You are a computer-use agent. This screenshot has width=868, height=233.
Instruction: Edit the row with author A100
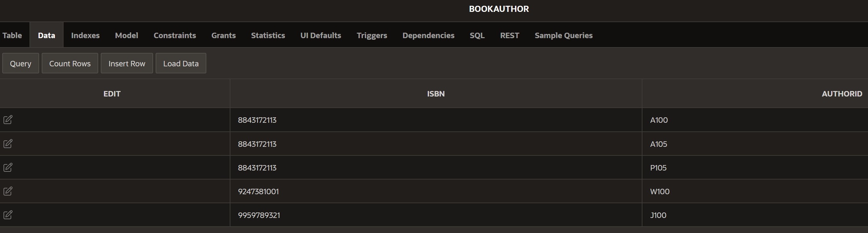(8, 120)
